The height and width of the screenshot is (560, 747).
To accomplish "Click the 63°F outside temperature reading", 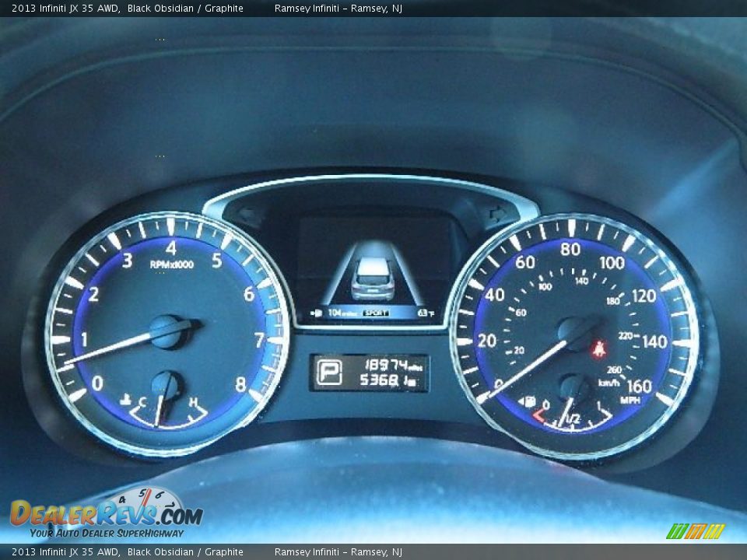I will click(x=426, y=313).
